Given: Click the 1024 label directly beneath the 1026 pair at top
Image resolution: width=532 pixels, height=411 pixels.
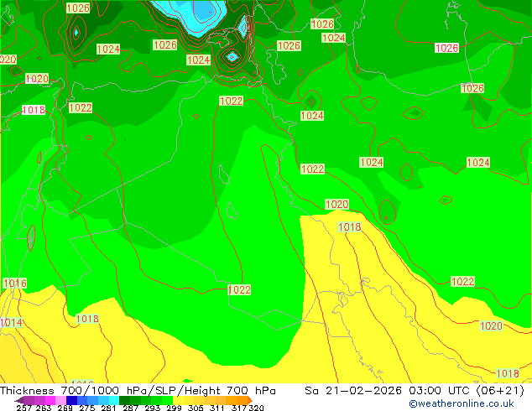Looking at the screenshot, I should pos(333,38).
